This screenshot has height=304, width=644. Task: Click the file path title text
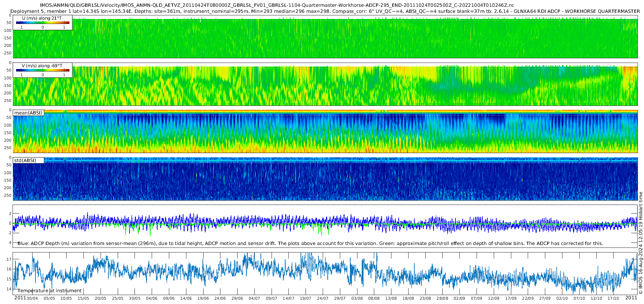(277, 5)
